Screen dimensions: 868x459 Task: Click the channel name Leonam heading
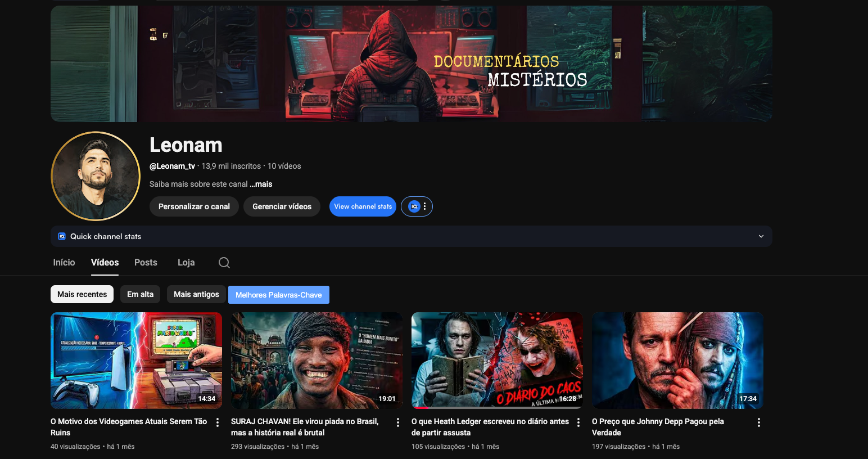click(186, 145)
